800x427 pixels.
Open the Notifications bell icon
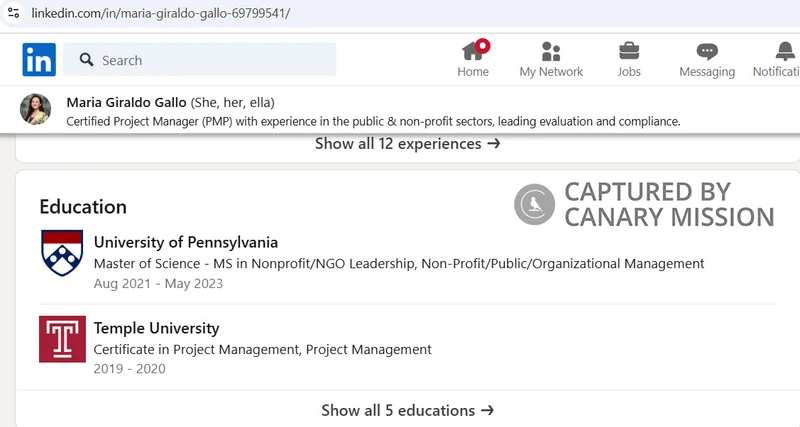coord(785,51)
